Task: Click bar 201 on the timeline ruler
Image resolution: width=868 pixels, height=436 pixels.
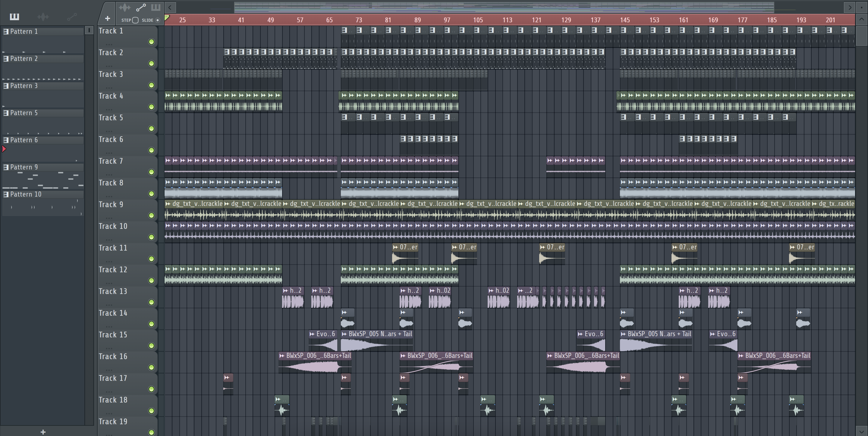Action: pyautogui.click(x=831, y=20)
